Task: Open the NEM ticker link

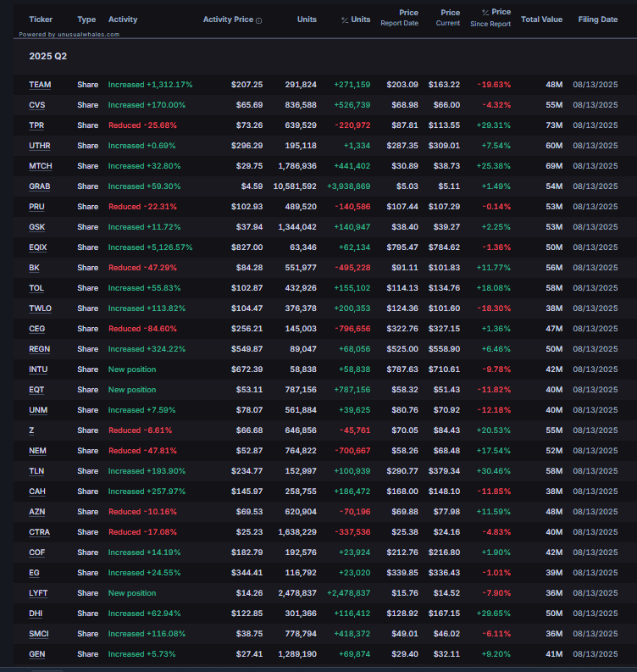Action: 38,452
